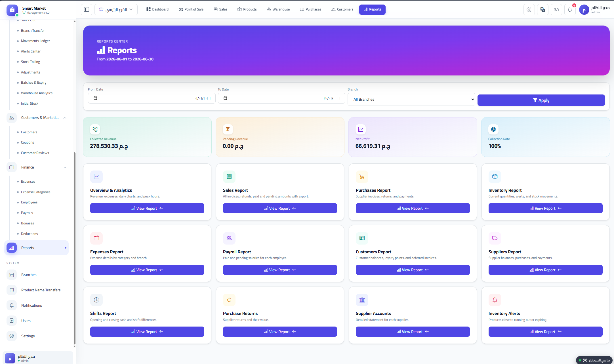Open Warehouse Analytics in sidebar
The image size is (614, 364).
[x=37, y=93]
